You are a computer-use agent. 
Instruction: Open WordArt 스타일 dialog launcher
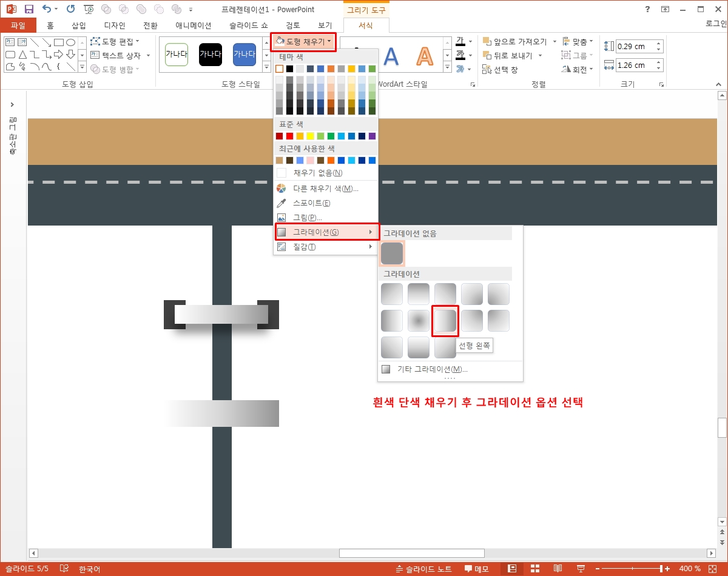coord(473,85)
